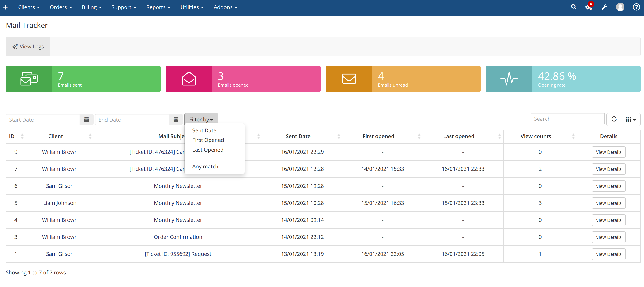
Task: Click first opened 15/01/2021 16:33
Action: (382, 203)
